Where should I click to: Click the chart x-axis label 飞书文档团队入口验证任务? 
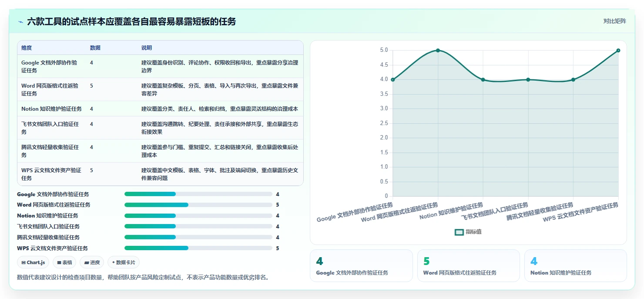pos(495,211)
